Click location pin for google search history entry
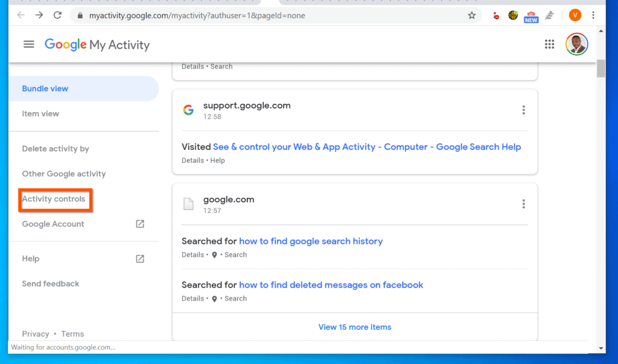This screenshot has height=364, width=618. [x=214, y=255]
